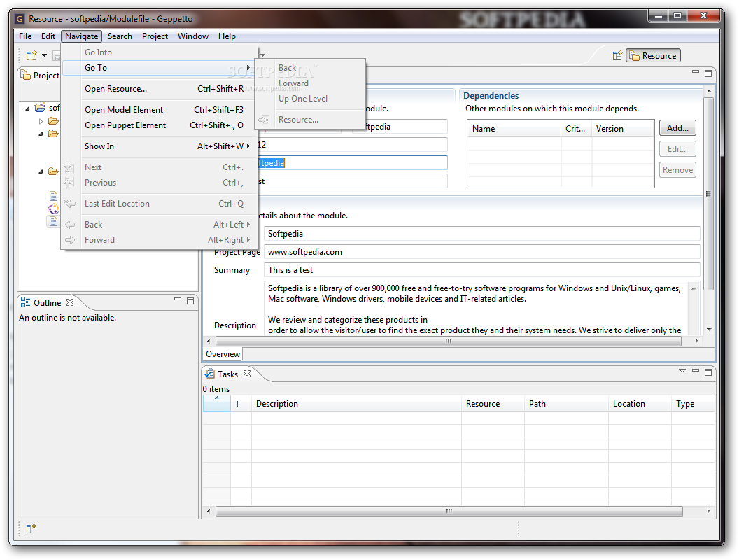Sort Tasks by Description column
The height and width of the screenshot is (560, 739).
[356, 404]
